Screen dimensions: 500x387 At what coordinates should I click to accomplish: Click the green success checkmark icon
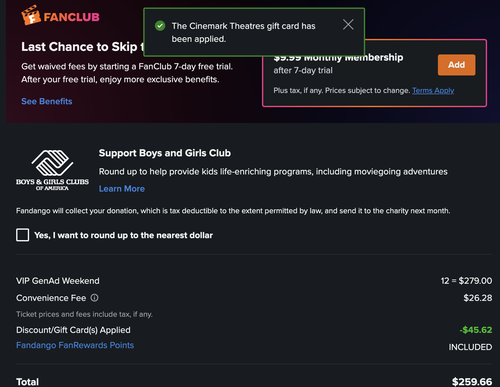pos(160,26)
